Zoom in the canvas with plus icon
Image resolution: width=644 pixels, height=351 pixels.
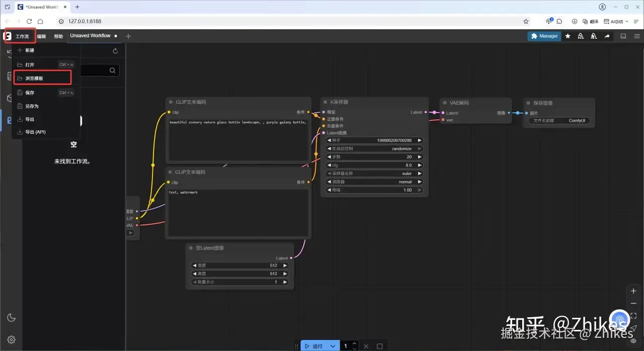tap(633, 291)
